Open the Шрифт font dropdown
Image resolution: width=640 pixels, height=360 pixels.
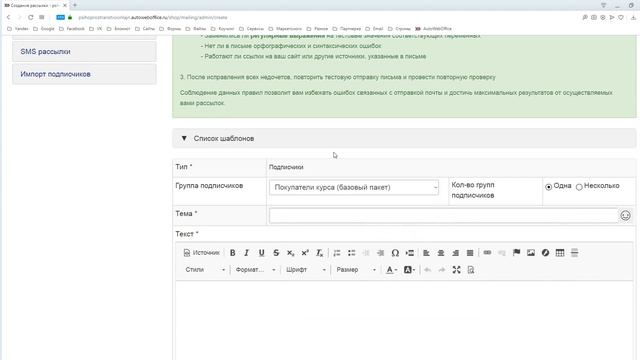(306, 270)
